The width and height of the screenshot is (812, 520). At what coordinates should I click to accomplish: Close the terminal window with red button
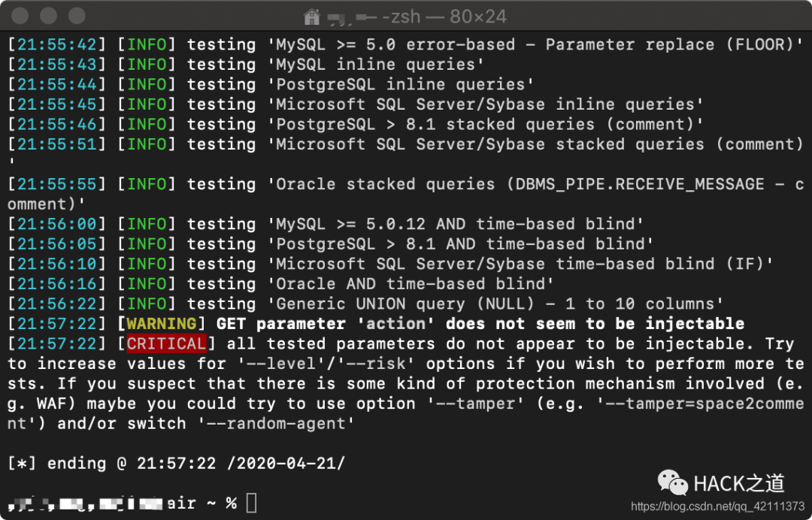pos(20,16)
